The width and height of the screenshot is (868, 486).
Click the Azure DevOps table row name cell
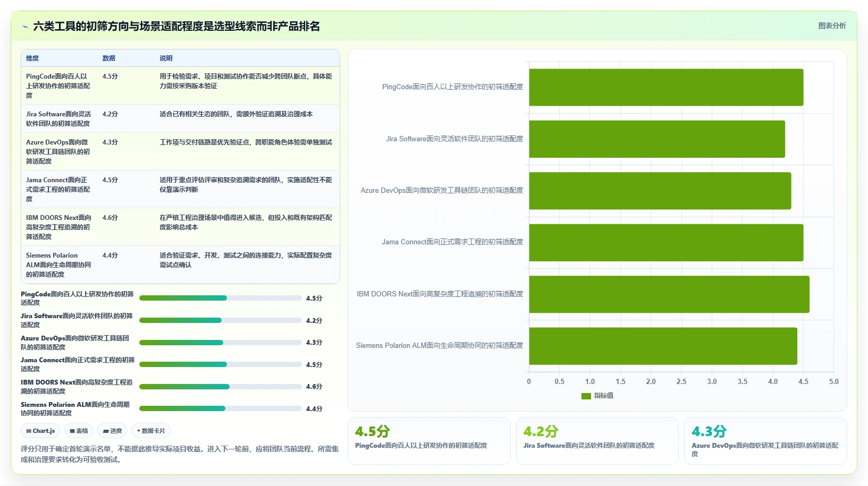pyautogui.click(x=58, y=151)
